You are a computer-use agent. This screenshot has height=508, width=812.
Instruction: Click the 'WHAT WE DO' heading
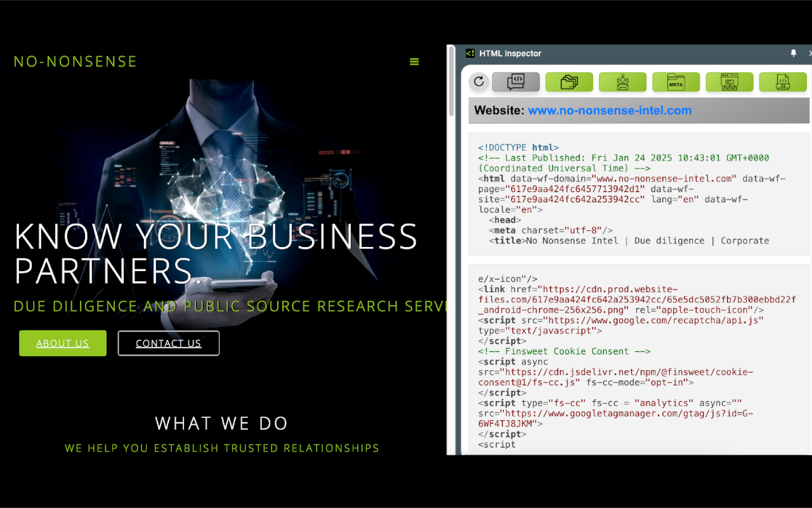pos(222,424)
